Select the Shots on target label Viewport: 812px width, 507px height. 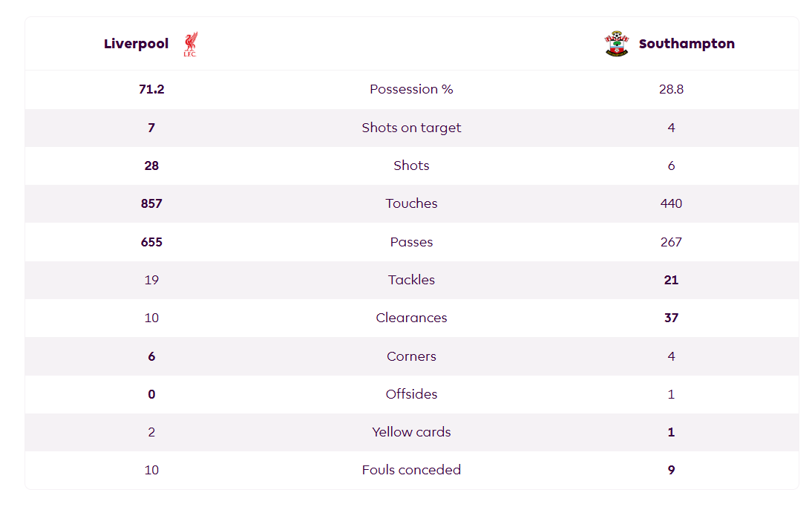[411, 128]
